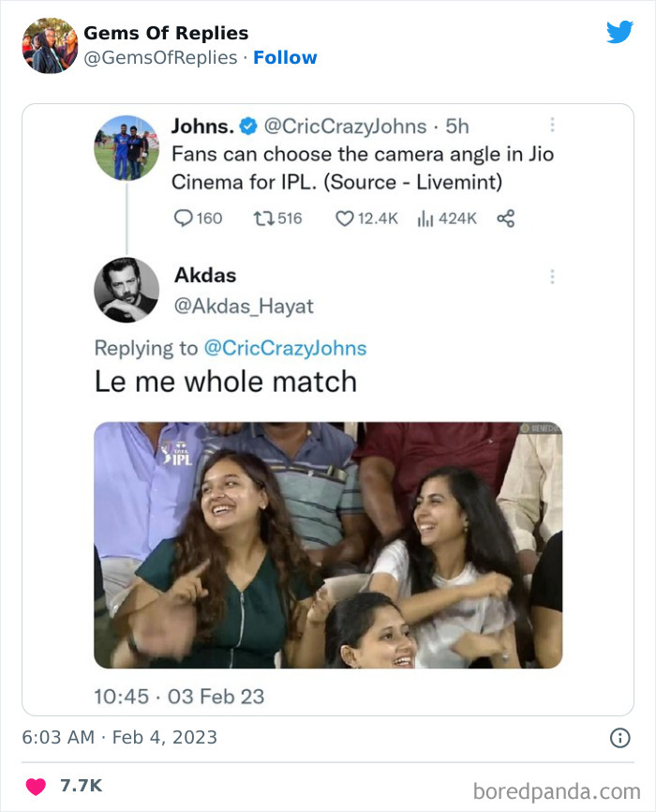The width and height of the screenshot is (656, 812).
Task: Open the three-dot menu on Johns' tweet
Action: 553,125
